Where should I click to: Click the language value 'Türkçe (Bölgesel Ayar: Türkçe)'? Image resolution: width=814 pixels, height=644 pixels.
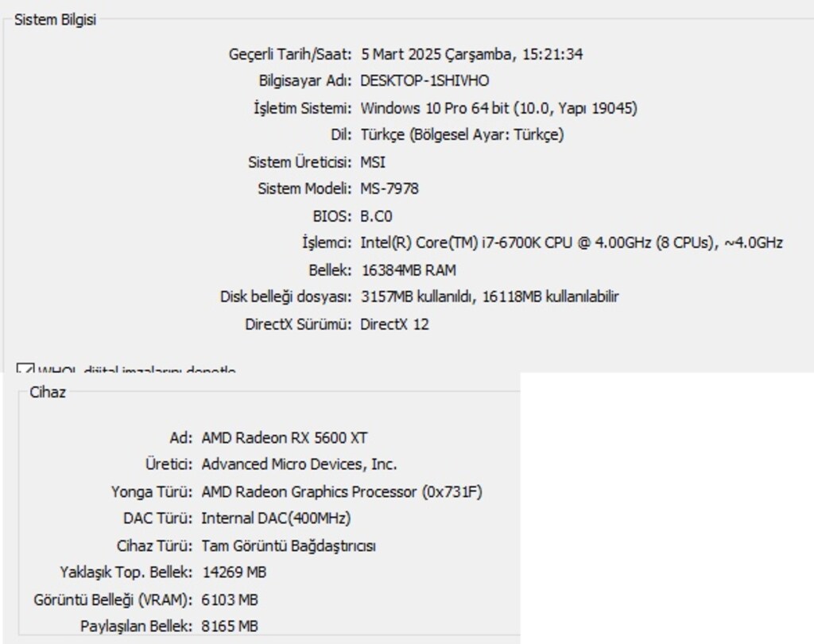pyautogui.click(x=462, y=135)
